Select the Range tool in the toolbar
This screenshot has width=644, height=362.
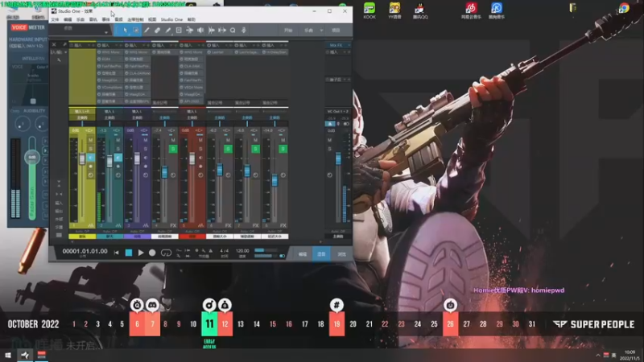click(x=136, y=31)
